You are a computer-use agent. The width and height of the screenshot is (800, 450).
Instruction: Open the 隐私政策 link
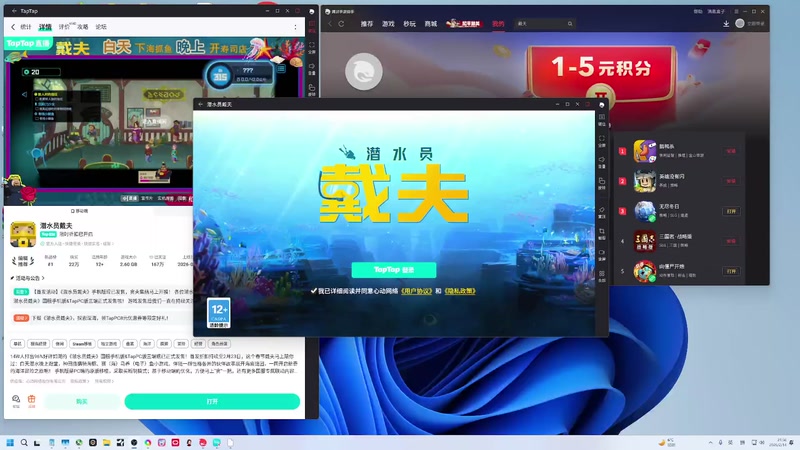[x=460, y=291]
